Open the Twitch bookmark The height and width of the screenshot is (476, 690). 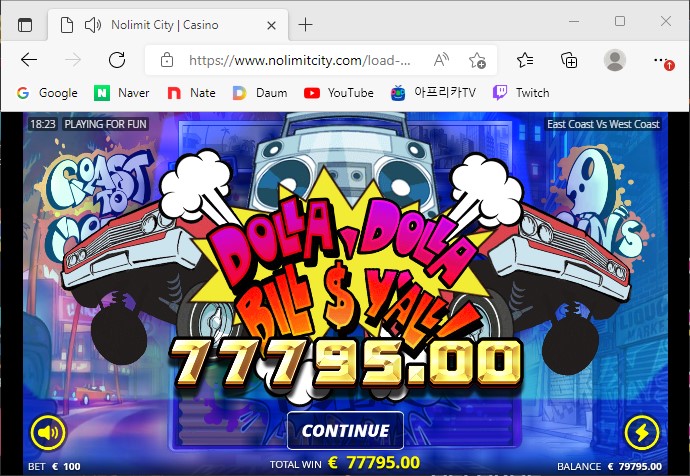pos(521,93)
